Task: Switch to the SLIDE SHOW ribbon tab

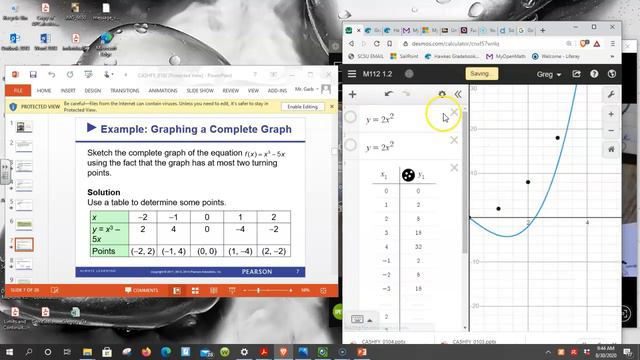Action: 200,91
